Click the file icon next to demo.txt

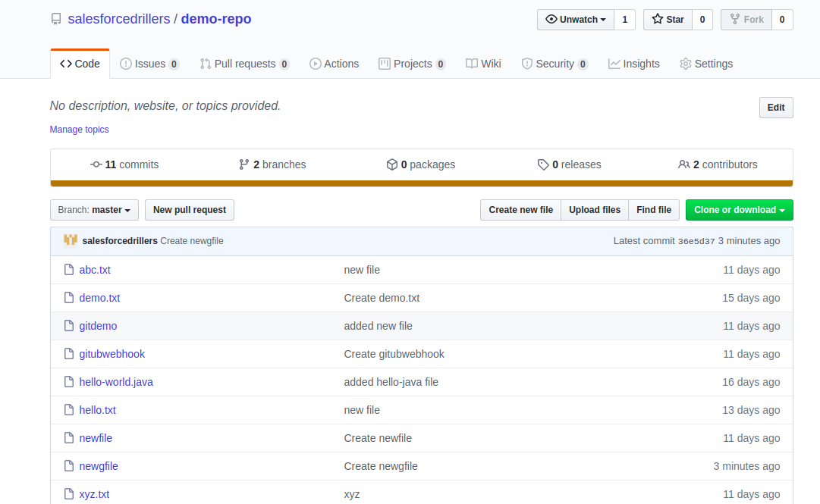[69, 298]
